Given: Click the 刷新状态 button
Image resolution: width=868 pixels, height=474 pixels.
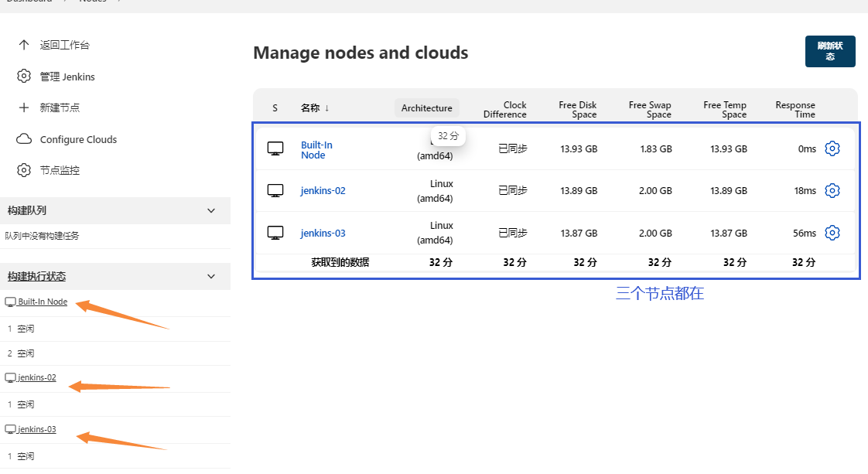Looking at the screenshot, I should tap(830, 52).
